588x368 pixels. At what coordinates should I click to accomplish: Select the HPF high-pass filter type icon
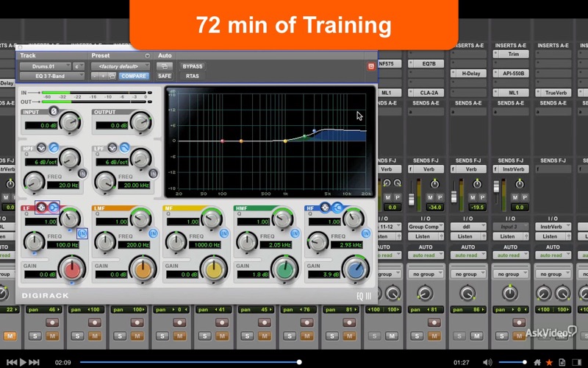tap(54, 148)
